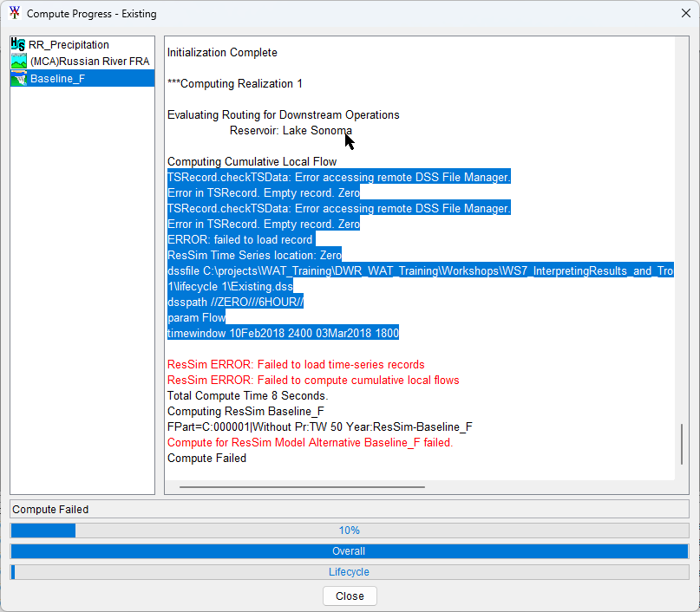Select the Baseline_F model entry
Screen dimensions: 700x612
click(57, 79)
